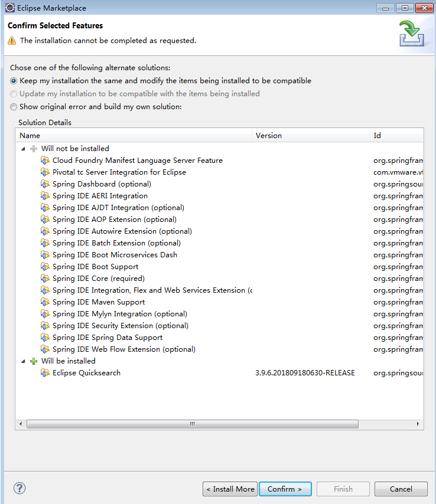Click the green plus icon for Will be installed
The height and width of the screenshot is (504, 436).
coord(34,361)
